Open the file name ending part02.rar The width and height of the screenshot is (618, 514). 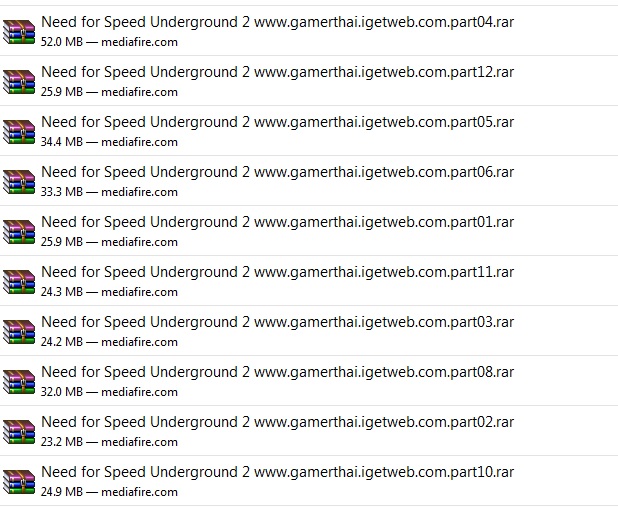click(x=277, y=423)
